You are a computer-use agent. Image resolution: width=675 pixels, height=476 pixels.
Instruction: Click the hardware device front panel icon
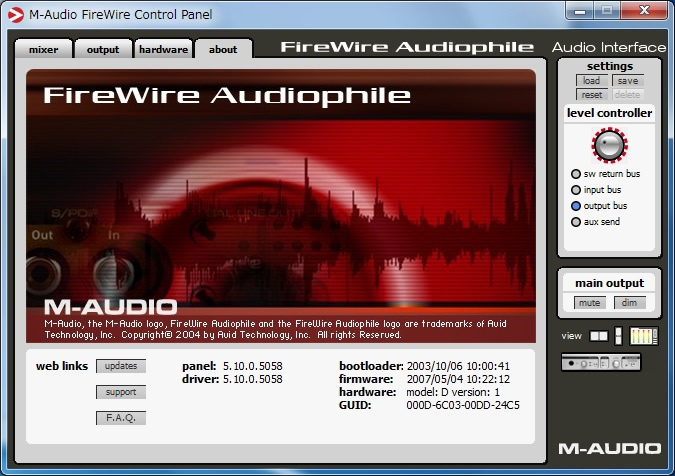coord(601,363)
